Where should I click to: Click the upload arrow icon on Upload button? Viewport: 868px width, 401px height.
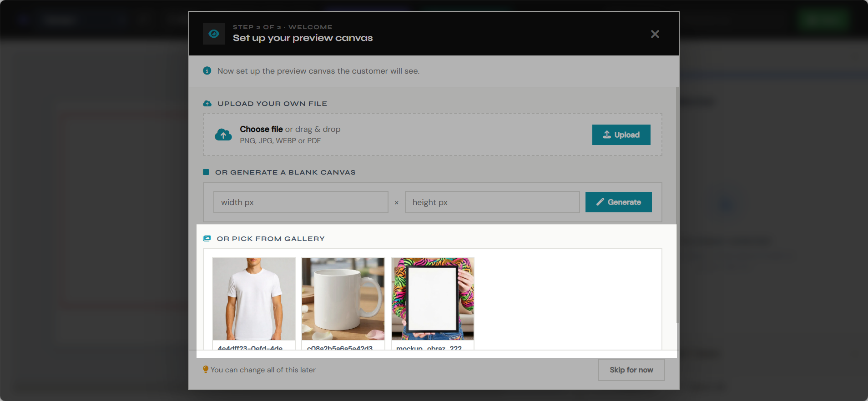[607, 135]
